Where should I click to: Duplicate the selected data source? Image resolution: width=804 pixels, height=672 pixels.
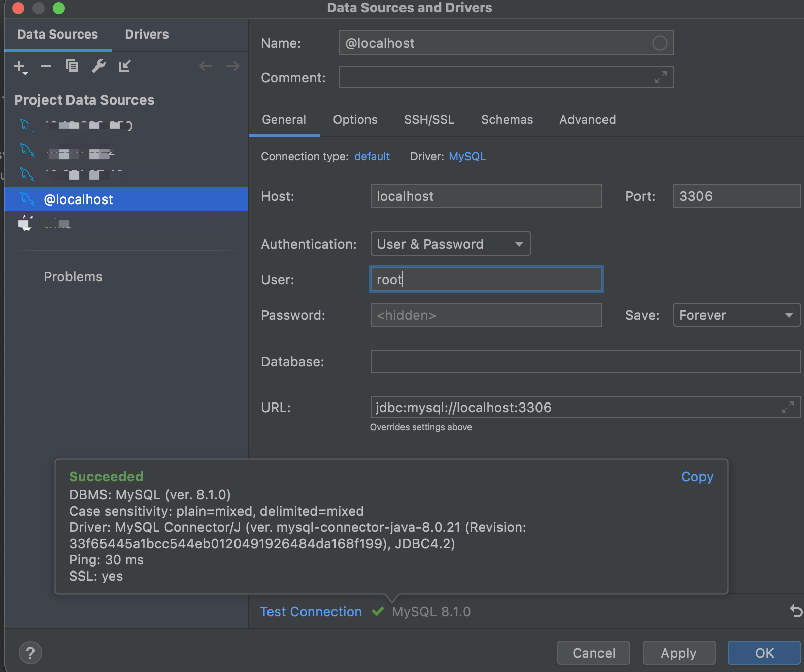tap(72, 66)
